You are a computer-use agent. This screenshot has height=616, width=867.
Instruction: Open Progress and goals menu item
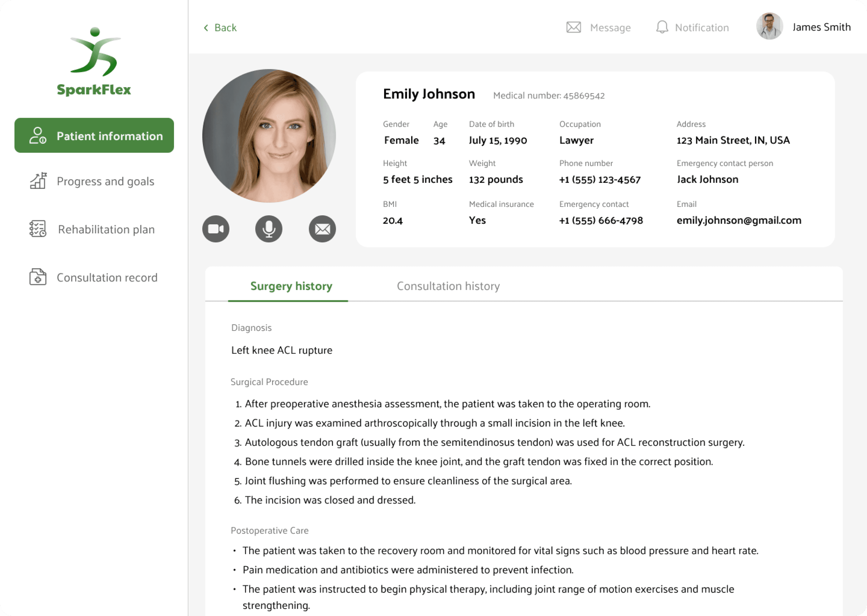105,181
